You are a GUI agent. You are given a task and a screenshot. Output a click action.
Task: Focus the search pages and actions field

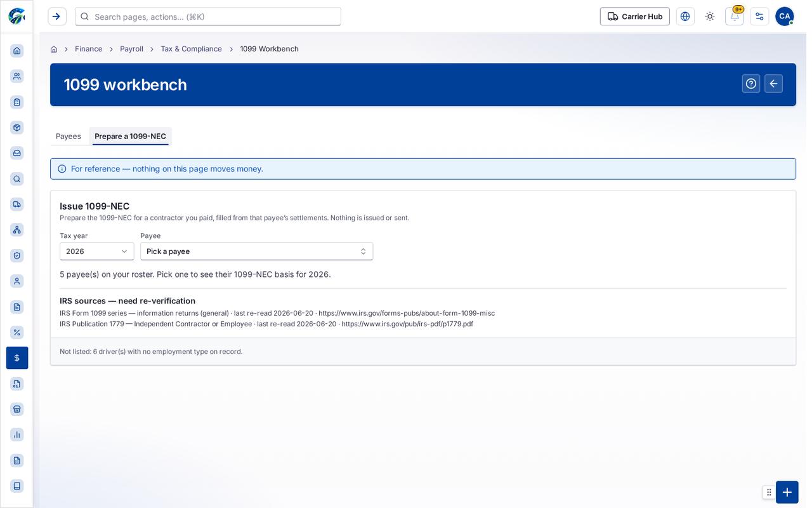pos(208,17)
